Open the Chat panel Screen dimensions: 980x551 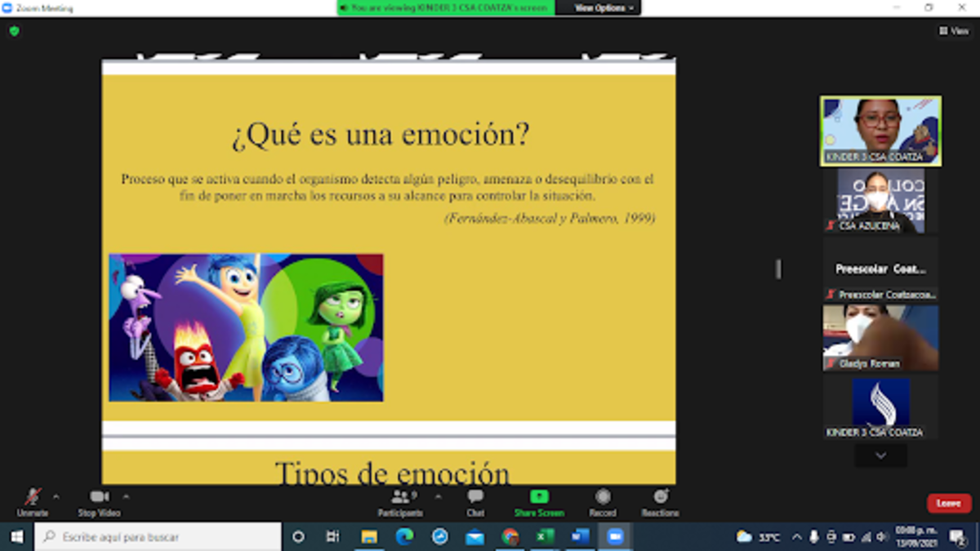475,502
